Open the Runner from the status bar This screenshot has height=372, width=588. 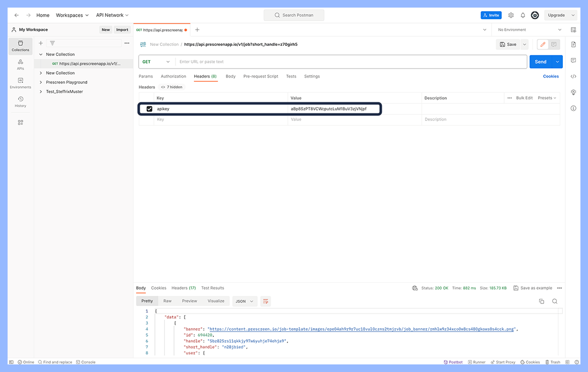(x=476, y=362)
